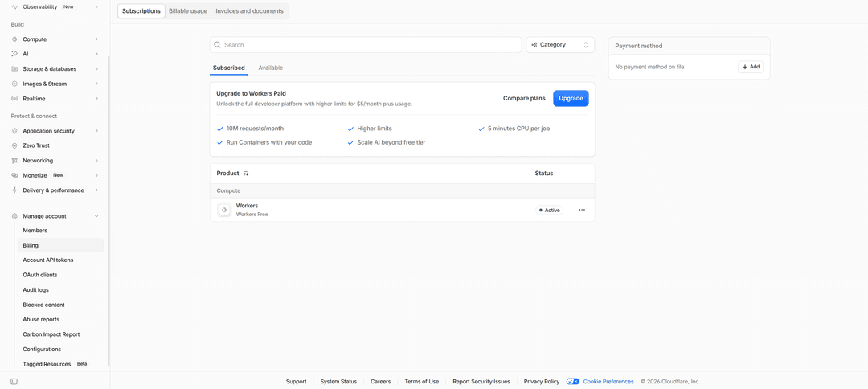The image size is (868, 389).
Task: Click the Images & Stream icon
Action: (14, 84)
